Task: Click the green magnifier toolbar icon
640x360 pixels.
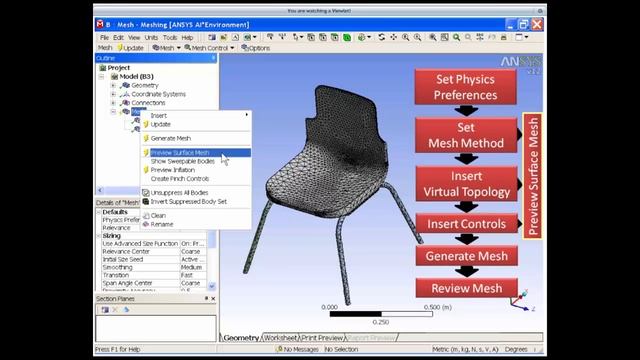Action: [x=456, y=38]
